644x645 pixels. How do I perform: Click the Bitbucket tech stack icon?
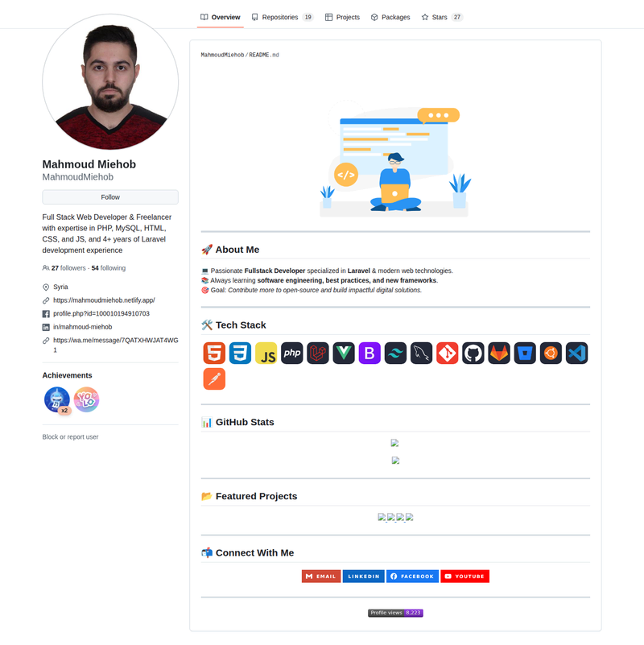pos(525,353)
